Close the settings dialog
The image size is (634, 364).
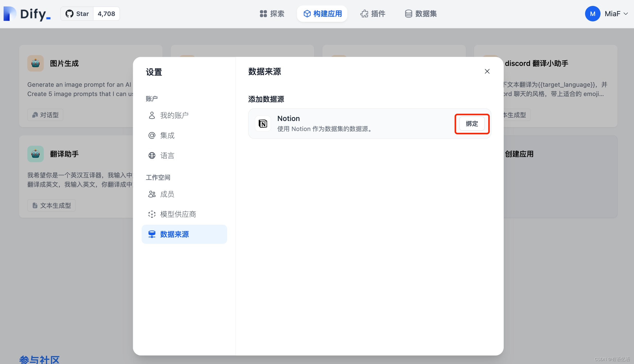coord(487,71)
